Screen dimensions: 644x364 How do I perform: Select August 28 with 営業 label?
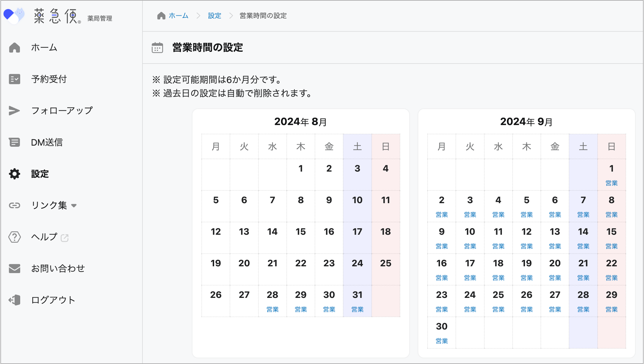point(272,301)
